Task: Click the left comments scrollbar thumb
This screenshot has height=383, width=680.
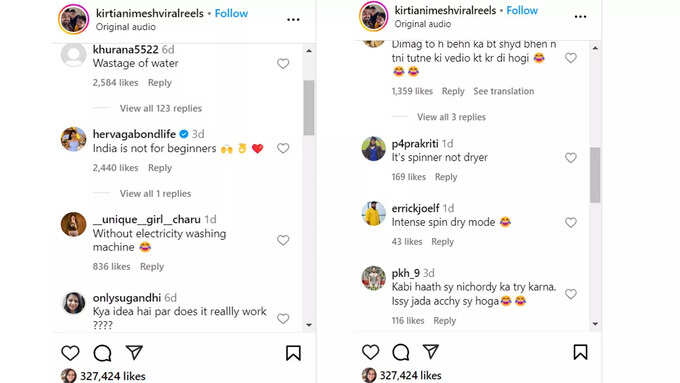Action: (x=309, y=108)
